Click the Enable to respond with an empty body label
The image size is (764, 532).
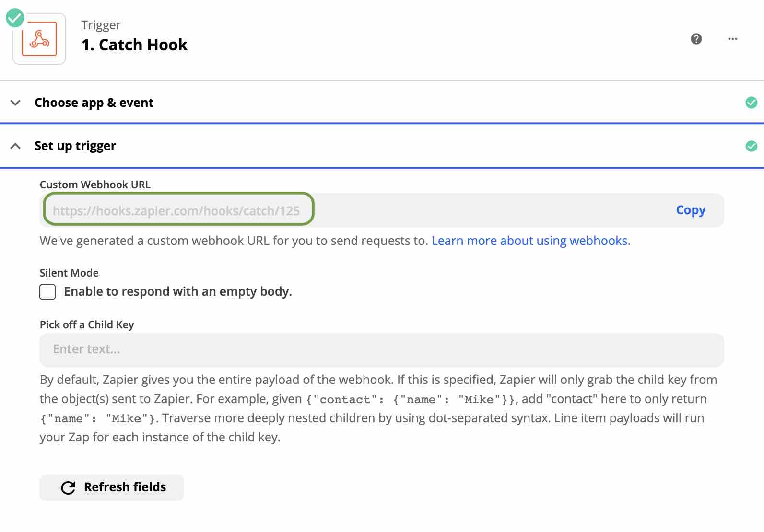178,291
